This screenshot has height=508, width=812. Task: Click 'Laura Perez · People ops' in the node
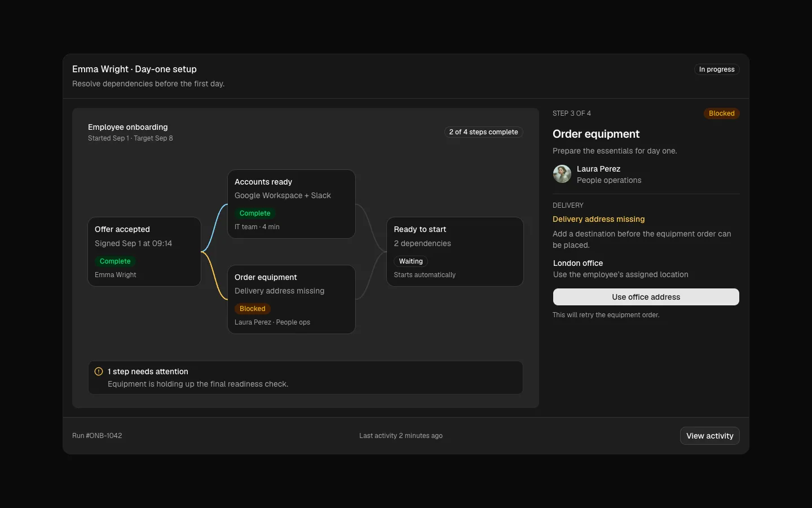272,322
